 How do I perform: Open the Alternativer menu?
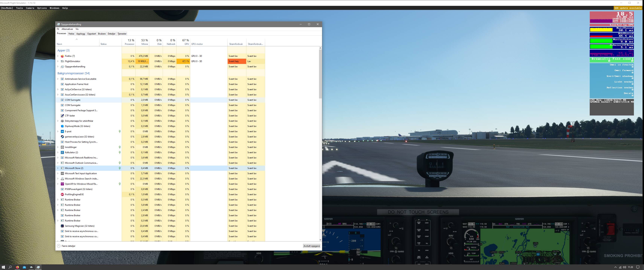tap(67, 29)
